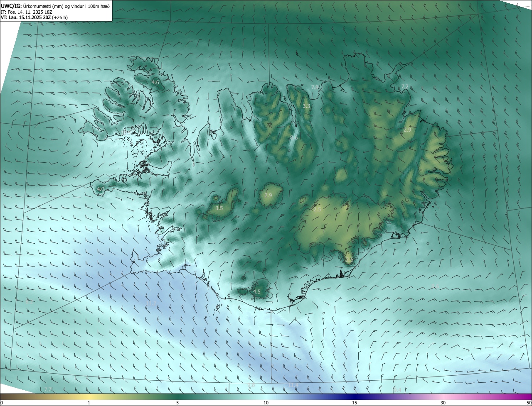Click the color scale tick label '15'
This screenshot has width=532, height=406.
(x=355, y=403)
